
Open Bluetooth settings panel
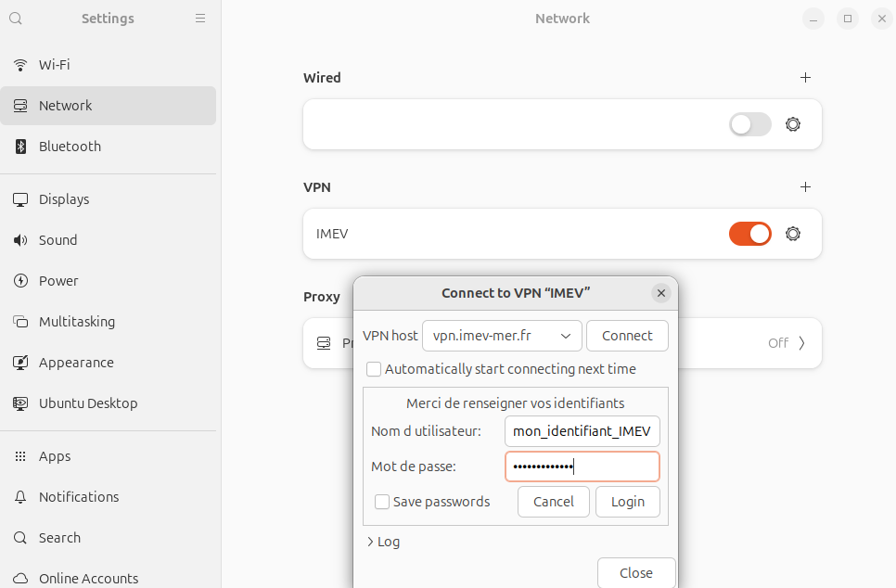pyautogui.click(x=70, y=147)
